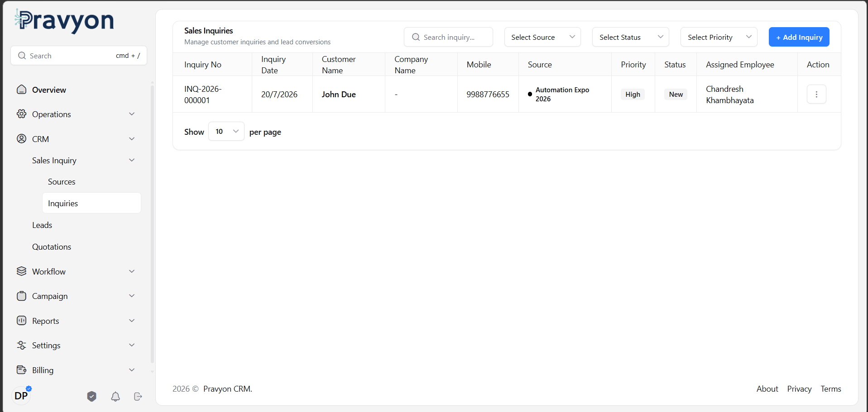Click mobile number 9988776655

click(488, 95)
